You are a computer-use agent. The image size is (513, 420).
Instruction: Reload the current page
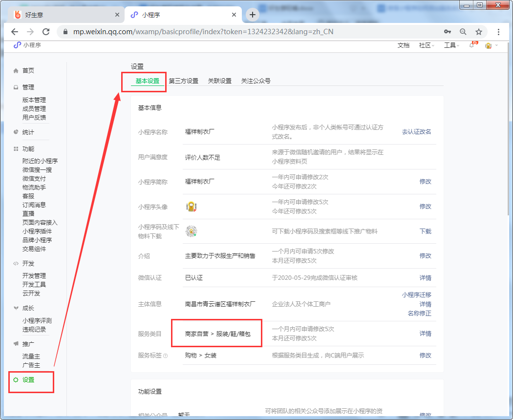click(46, 32)
